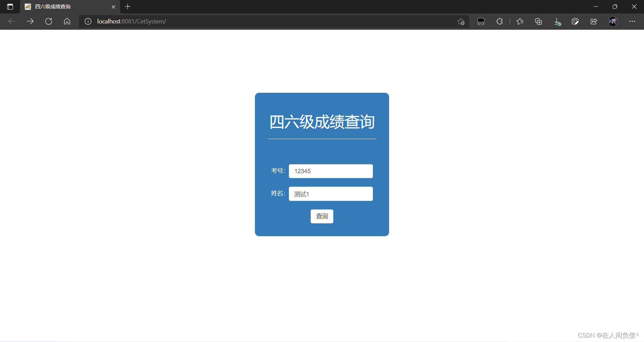Open the tab actions menu
Image resolution: width=644 pixels, height=342 pixels.
[10, 6]
